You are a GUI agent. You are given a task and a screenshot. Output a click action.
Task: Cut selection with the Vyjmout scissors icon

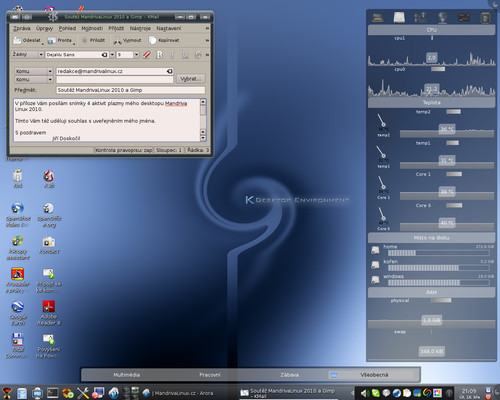click(x=117, y=41)
